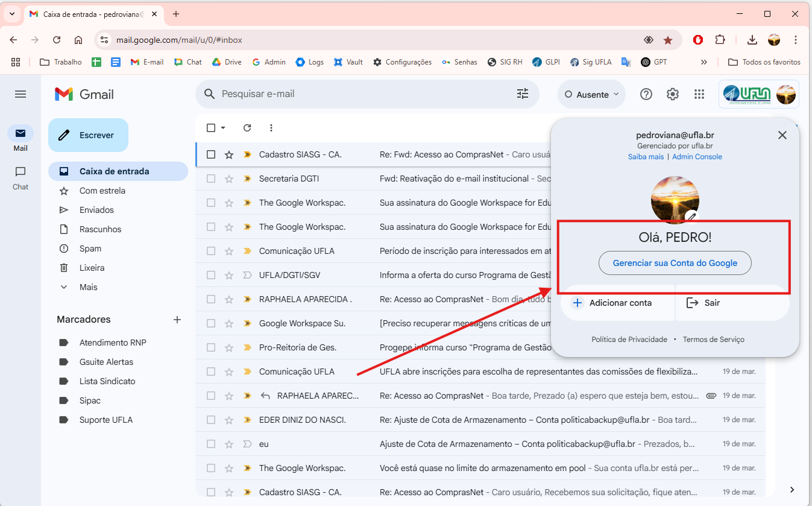Open the Google apps grid
This screenshot has width=812, height=506.
(699, 94)
